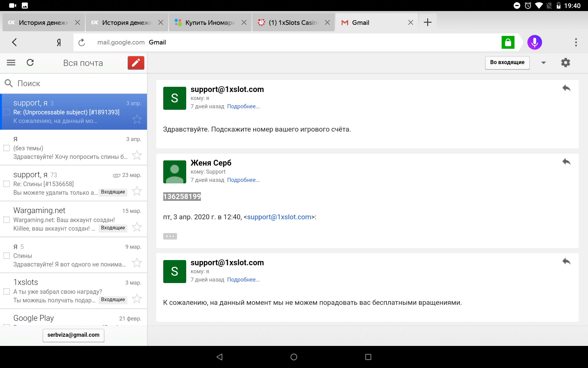The height and width of the screenshot is (368, 588).
Task: Expand the trimmed quoted text ellipsis
Action: pos(170,236)
